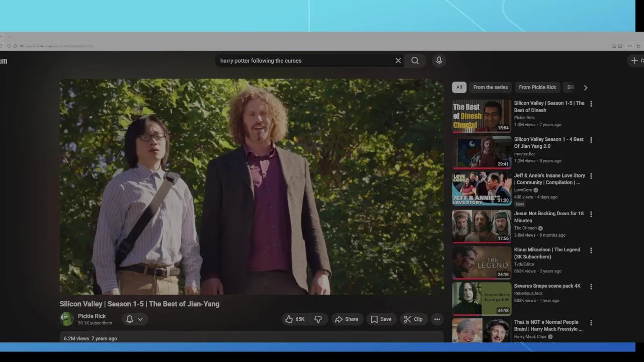Viewport: 644px width, 362px height.
Task: Click the magnifier search button
Action: pyautogui.click(x=415, y=60)
